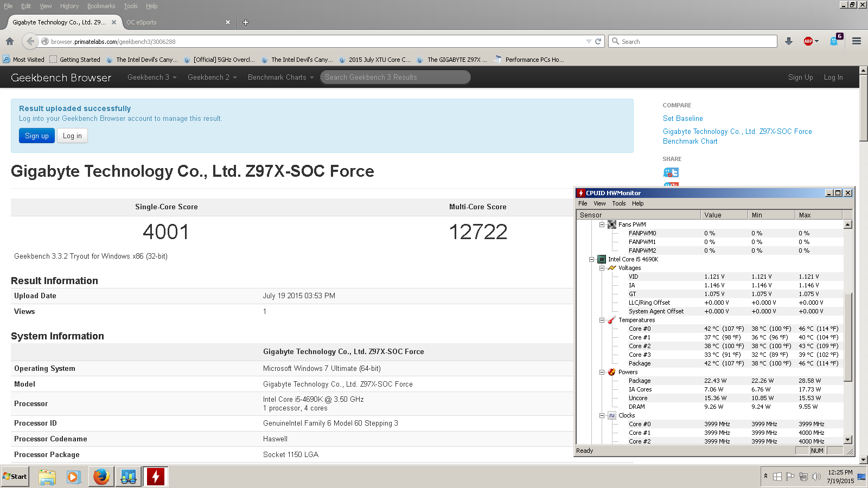This screenshot has width=868, height=488.
Task: Collapse the Temperatures tree node
Action: [x=602, y=320]
